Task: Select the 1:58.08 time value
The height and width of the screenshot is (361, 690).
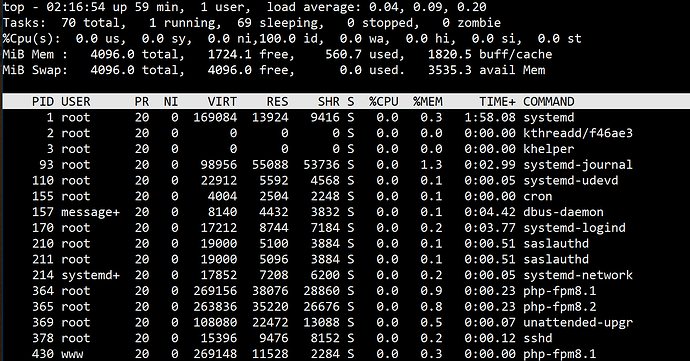Action: (x=490, y=118)
